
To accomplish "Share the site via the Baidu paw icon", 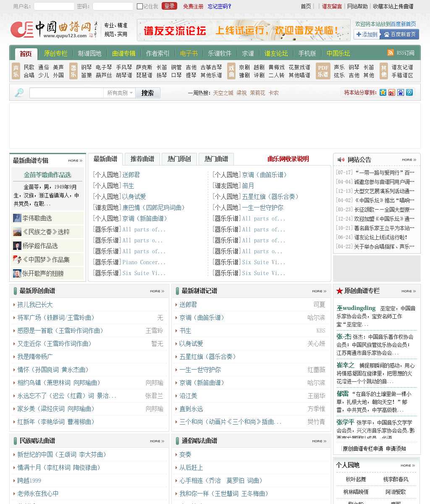I will (x=401, y=92).
